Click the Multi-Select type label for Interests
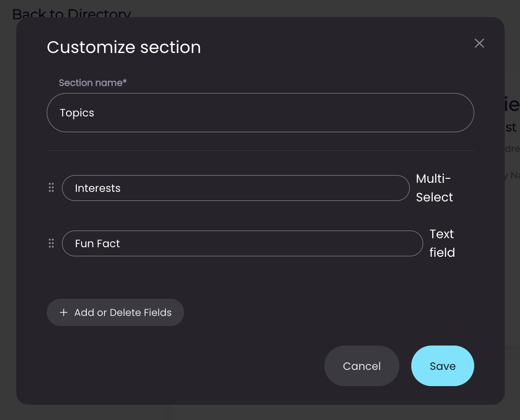The height and width of the screenshot is (420, 520). coord(435,188)
